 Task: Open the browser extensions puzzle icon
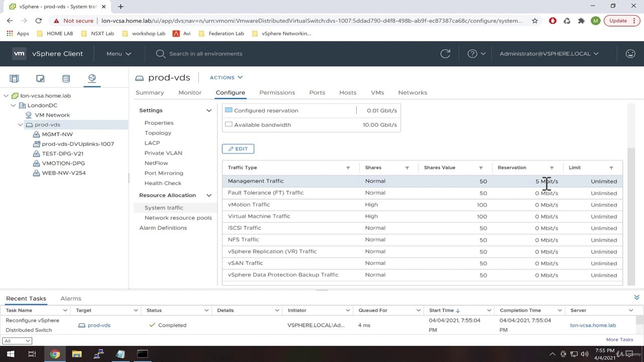[x=581, y=21]
